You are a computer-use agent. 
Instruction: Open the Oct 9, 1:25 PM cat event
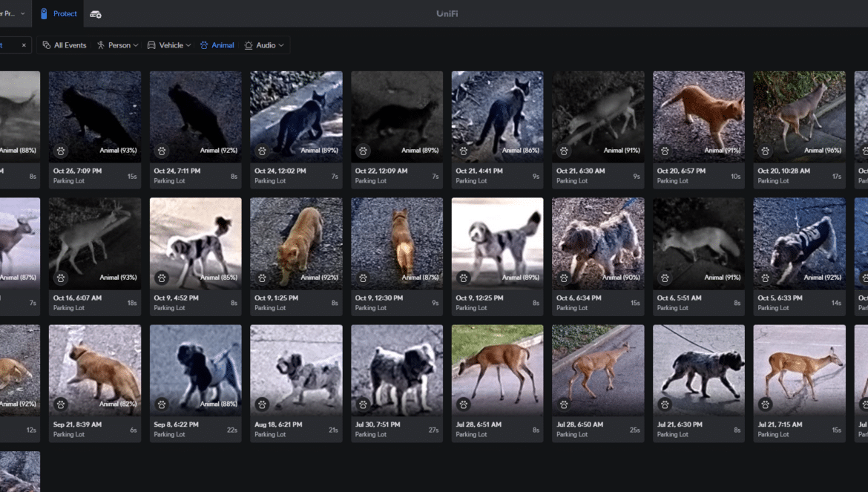tap(296, 243)
